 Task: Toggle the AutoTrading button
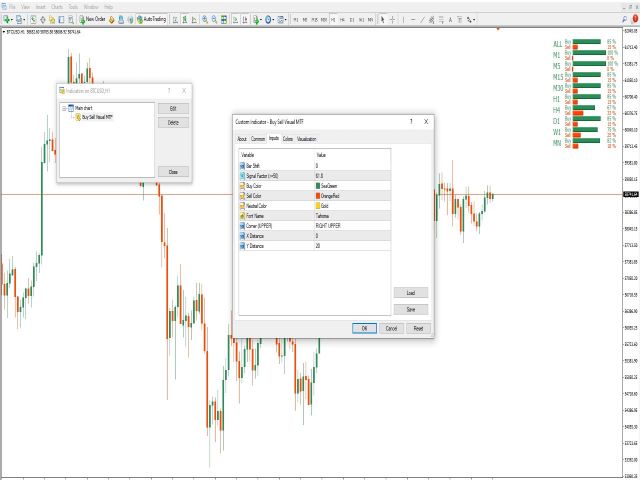point(154,19)
